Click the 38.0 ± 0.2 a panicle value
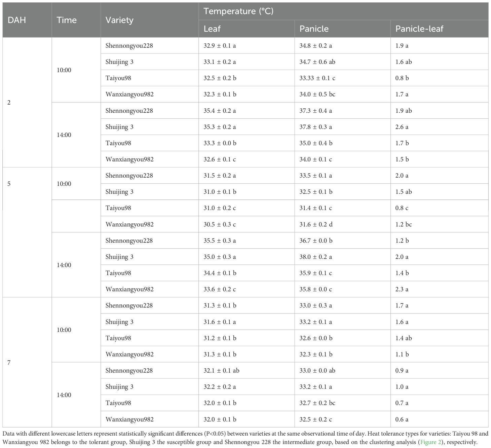491x448 pixels. tap(315, 257)
